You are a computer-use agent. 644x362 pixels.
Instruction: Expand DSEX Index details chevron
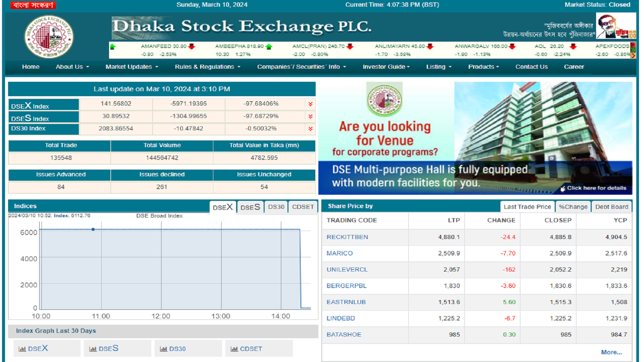(x=310, y=104)
